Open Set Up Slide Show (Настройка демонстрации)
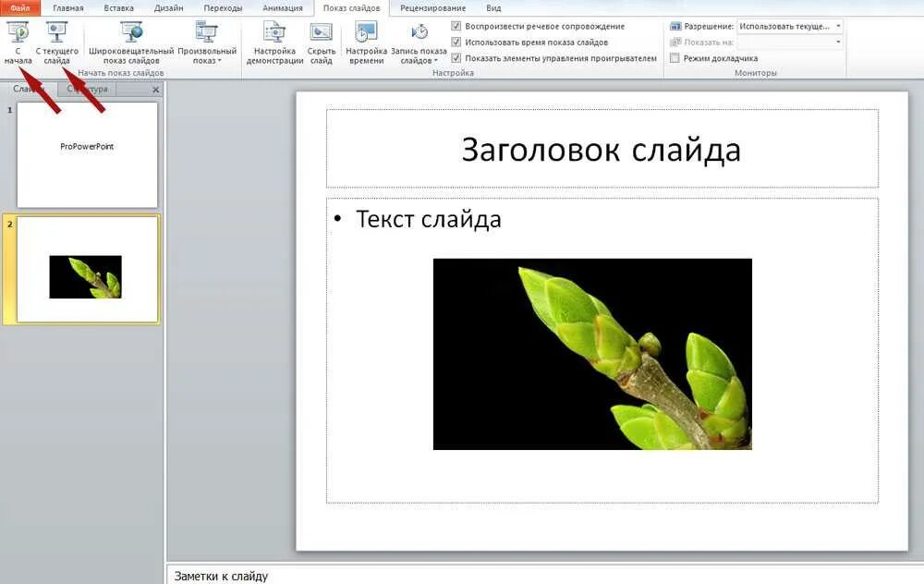Image resolution: width=924 pixels, height=584 pixels. [274, 43]
